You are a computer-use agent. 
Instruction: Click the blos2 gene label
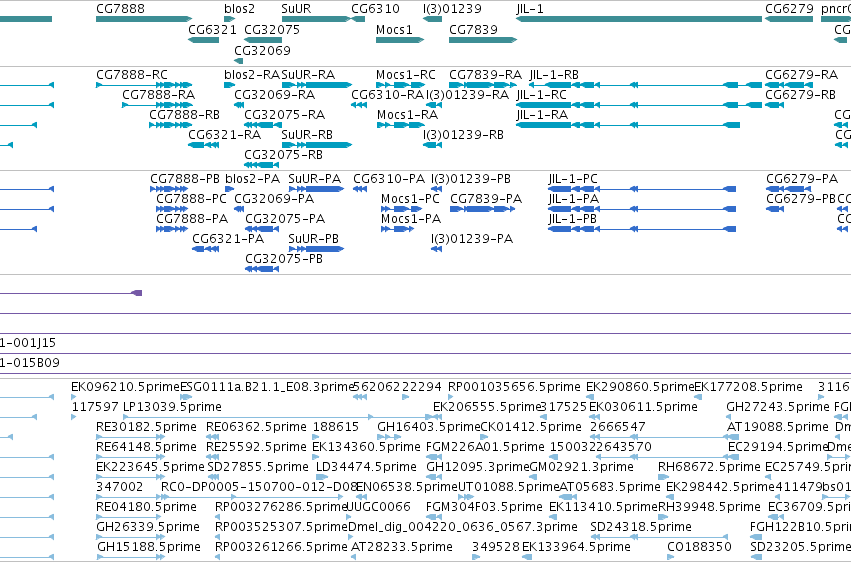239,9
